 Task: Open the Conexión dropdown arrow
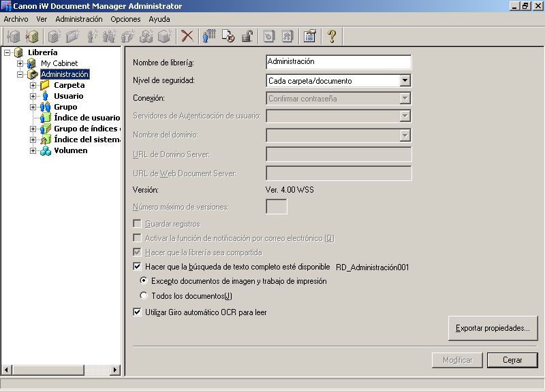(405, 98)
